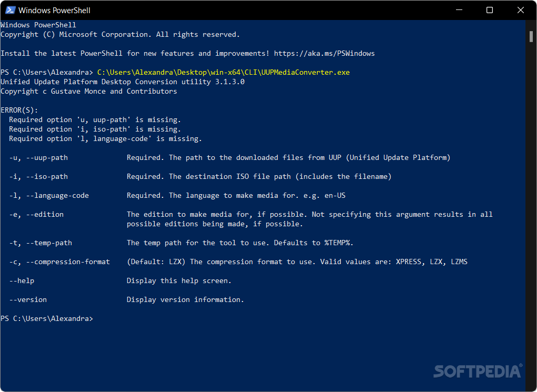Click the final 'PS C:\Users\Alexandra>' prompt

[47, 319]
